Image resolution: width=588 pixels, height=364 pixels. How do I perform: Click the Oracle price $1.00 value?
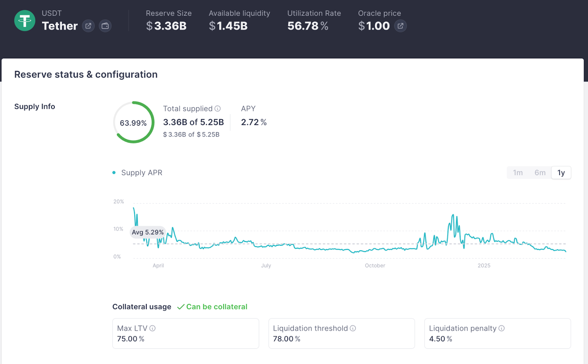374,26
